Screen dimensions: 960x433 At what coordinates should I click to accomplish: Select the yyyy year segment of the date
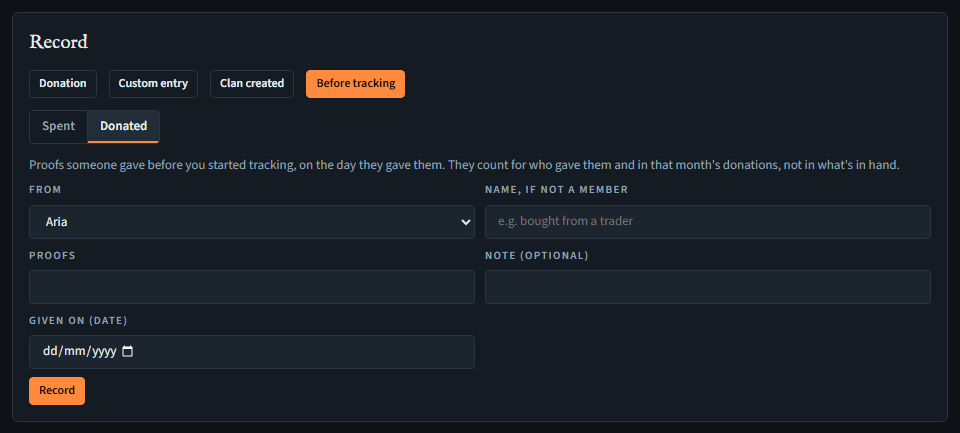point(103,352)
